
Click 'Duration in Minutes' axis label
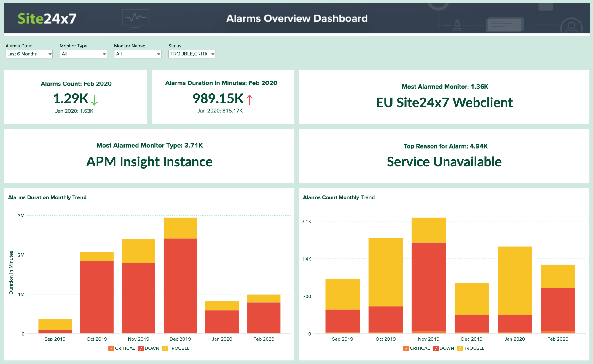coord(11,273)
